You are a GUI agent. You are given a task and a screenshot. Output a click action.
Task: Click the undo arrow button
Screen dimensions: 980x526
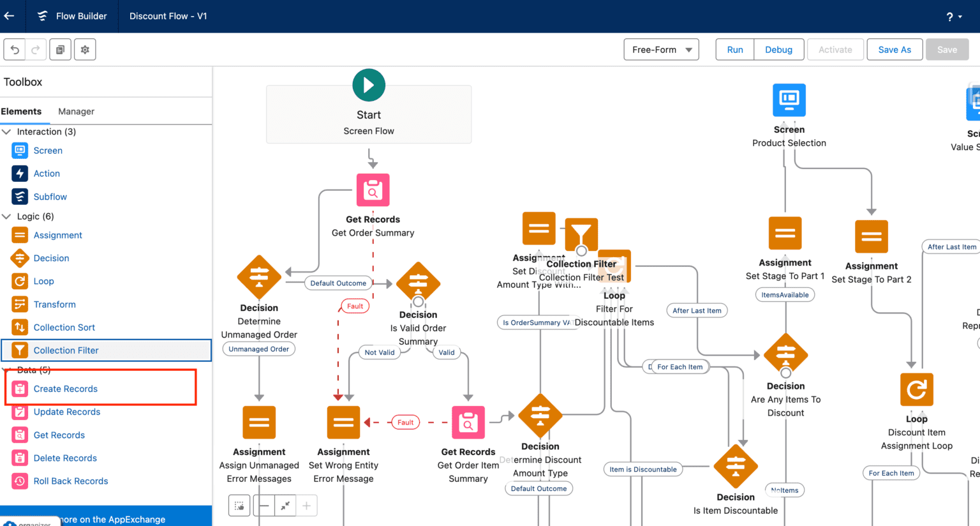tap(15, 50)
